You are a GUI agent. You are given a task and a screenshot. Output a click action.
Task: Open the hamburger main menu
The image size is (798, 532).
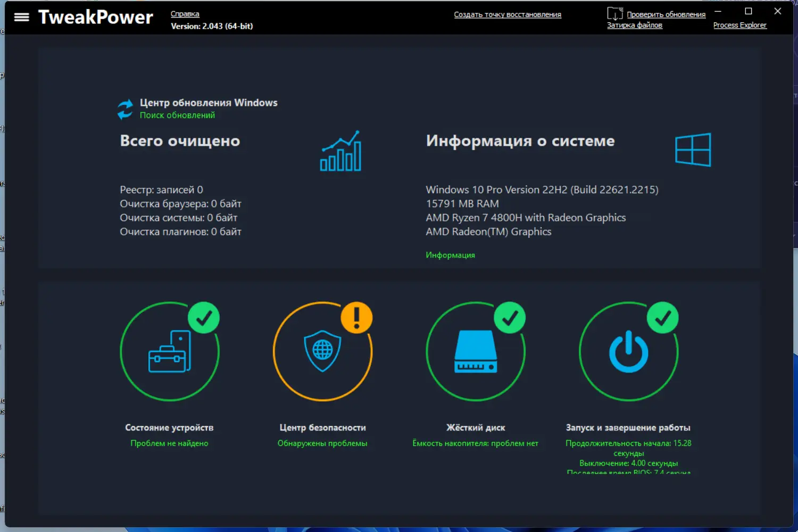click(21, 18)
